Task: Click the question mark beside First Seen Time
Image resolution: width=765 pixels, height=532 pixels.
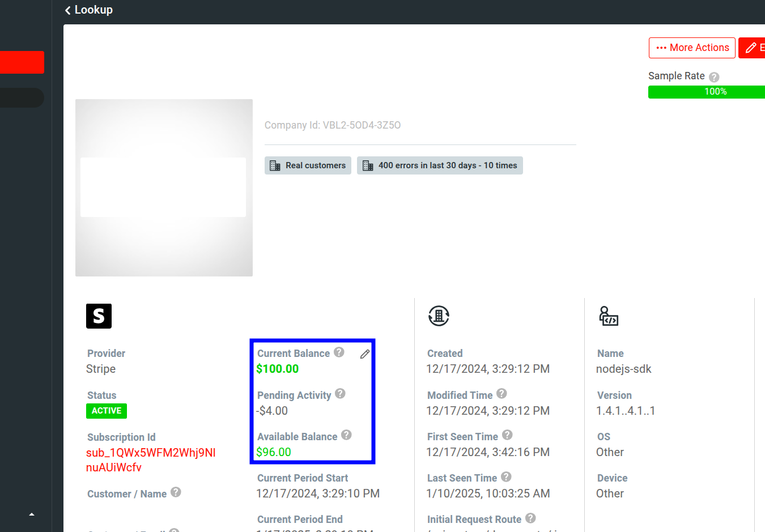Action: click(507, 435)
